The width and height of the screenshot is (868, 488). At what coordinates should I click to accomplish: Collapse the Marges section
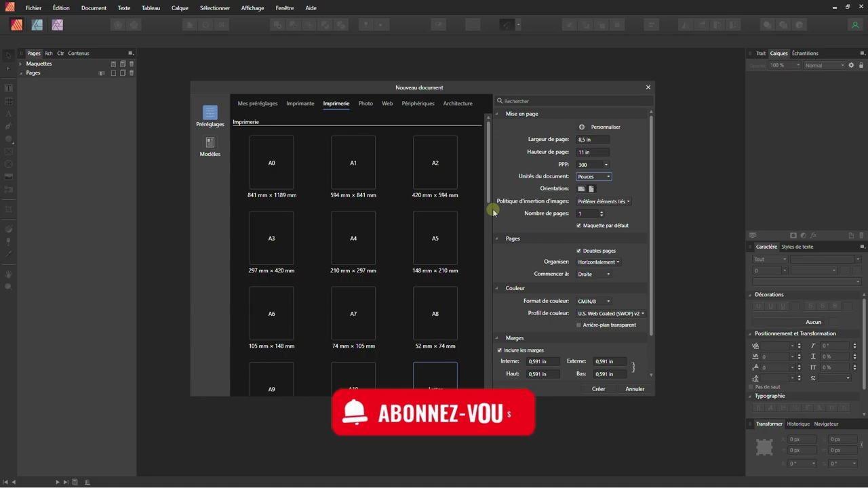pos(497,338)
